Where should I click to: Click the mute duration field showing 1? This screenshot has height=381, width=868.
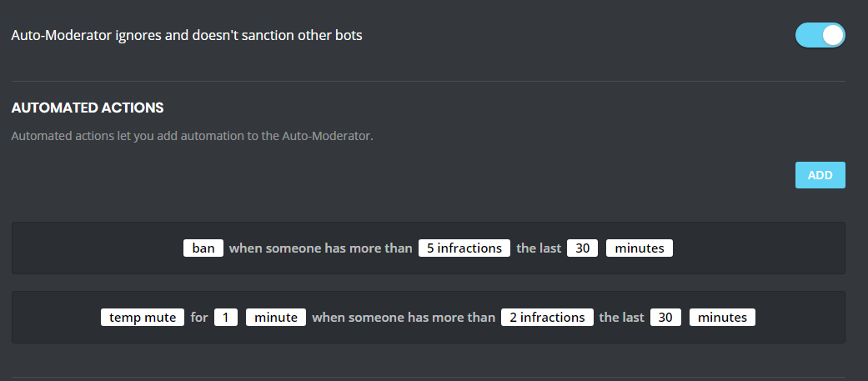pos(226,317)
